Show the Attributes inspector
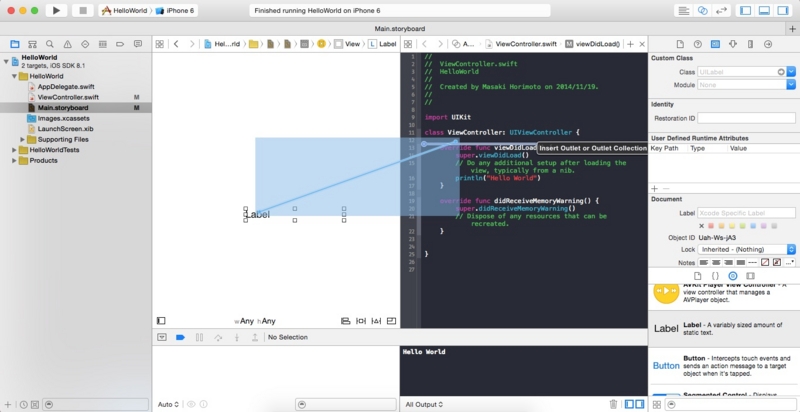800x412 pixels. coord(733,44)
